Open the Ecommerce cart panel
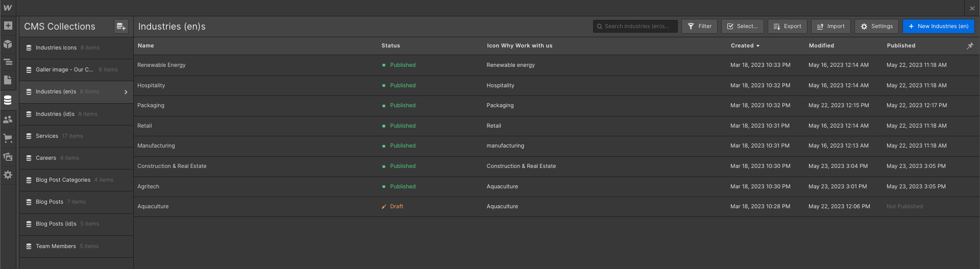 pyautogui.click(x=8, y=138)
